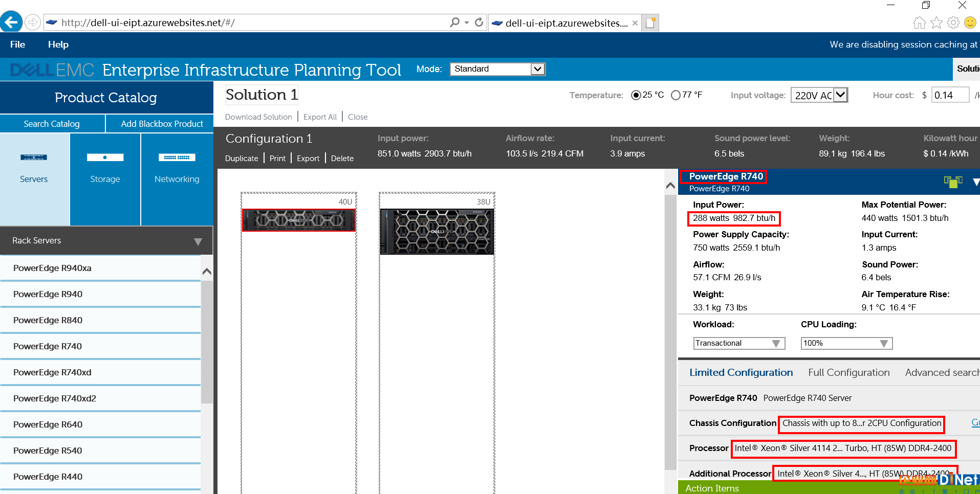Open the Help menu
The width and height of the screenshot is (980, 494).
[58, 44]
